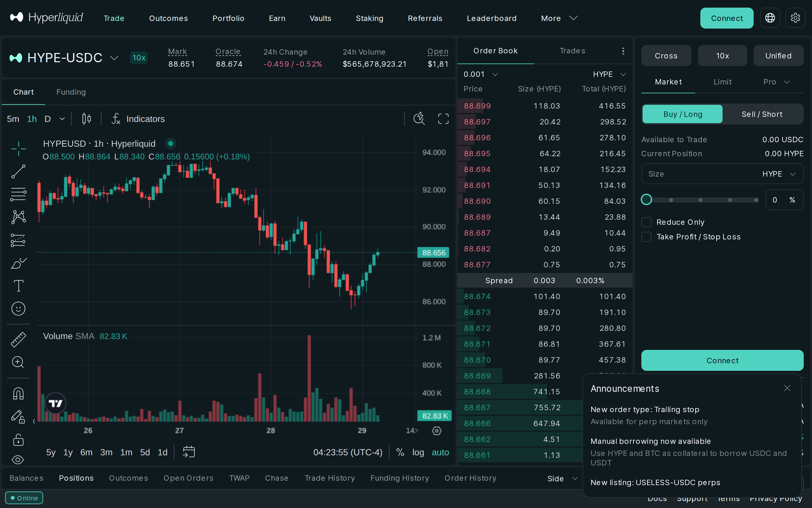
Task: Click the midpoint mark on size slider
Action: [x=700, y=200]
